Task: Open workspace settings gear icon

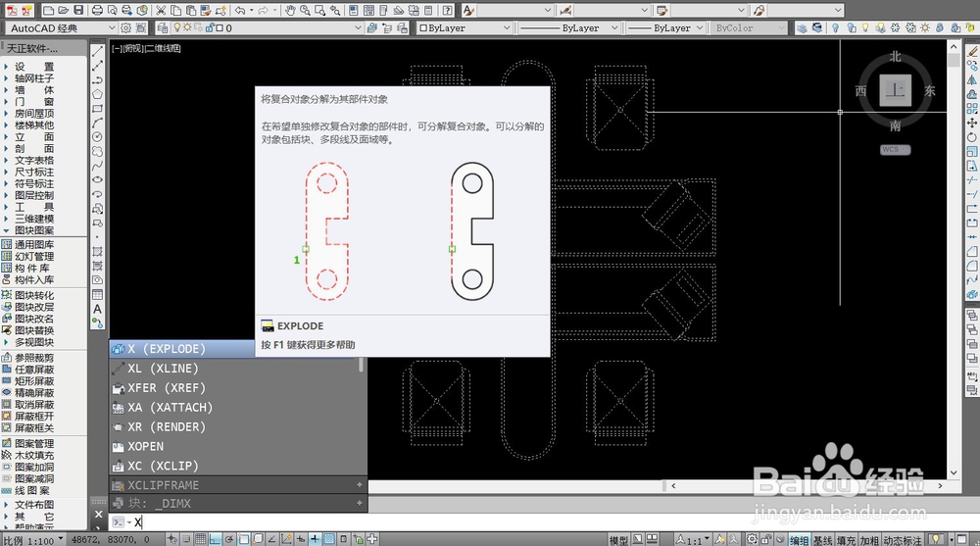Action: coord(126,28)
